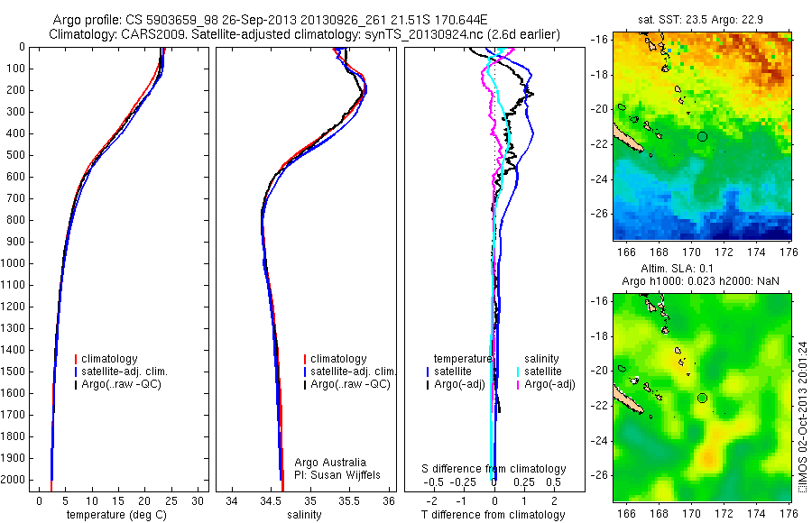Click the red climatology legend marker in temperature panel
Viewport: 812px width, 523px height.
click(76, 359)
